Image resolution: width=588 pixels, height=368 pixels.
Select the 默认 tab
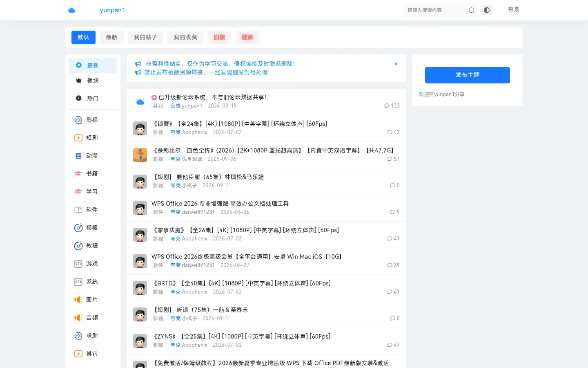pos(83,37)
